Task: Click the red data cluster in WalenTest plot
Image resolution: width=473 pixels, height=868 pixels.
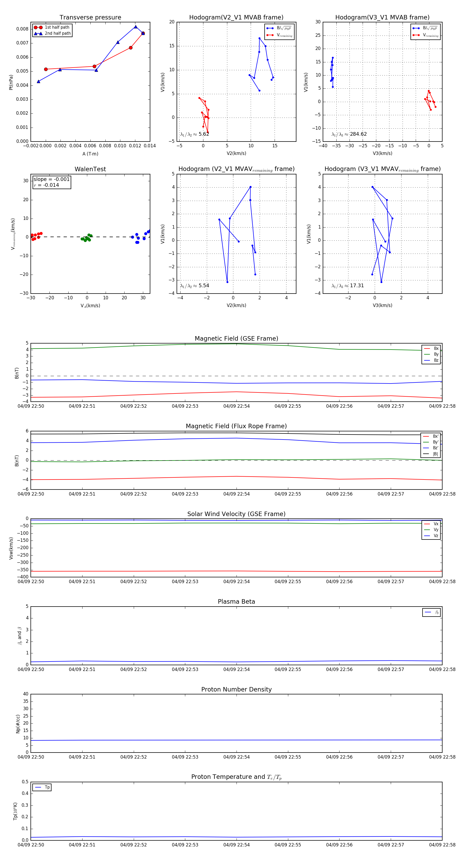Action: pos(36,236)
